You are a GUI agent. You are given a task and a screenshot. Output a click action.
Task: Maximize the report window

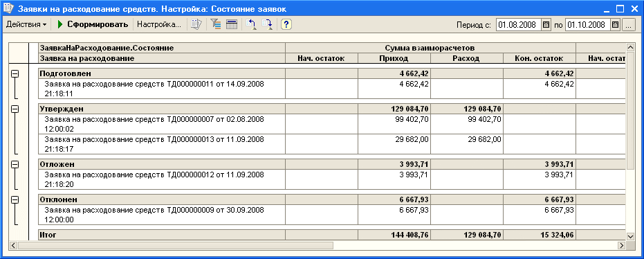pyautogui.click(x=620, y=8)
